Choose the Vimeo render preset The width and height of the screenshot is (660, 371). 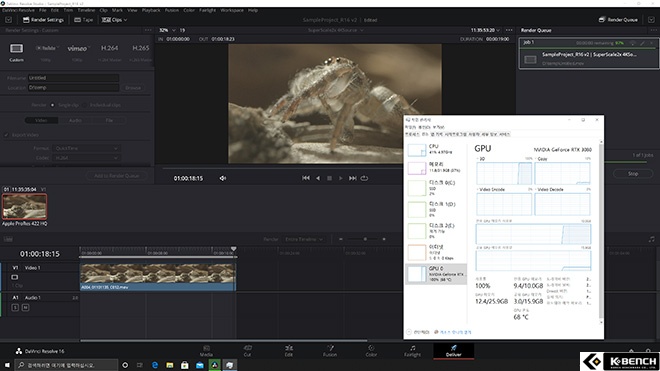click(x=77, y=48)
